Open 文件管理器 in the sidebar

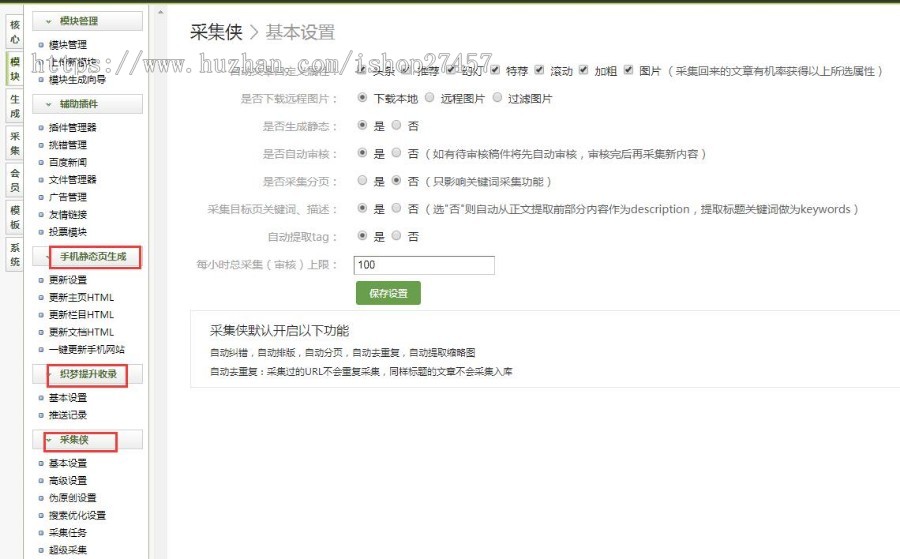coord(72,180)
